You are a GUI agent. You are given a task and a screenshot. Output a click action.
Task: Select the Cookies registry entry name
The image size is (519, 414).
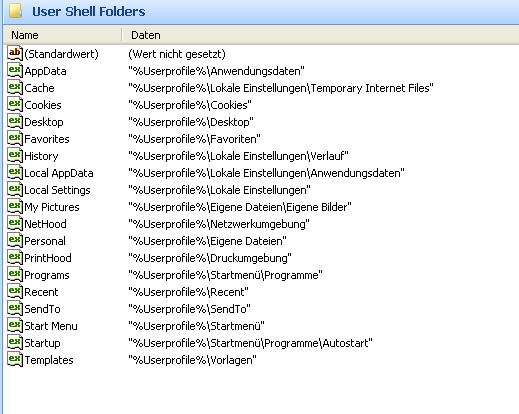pos(43,105)
